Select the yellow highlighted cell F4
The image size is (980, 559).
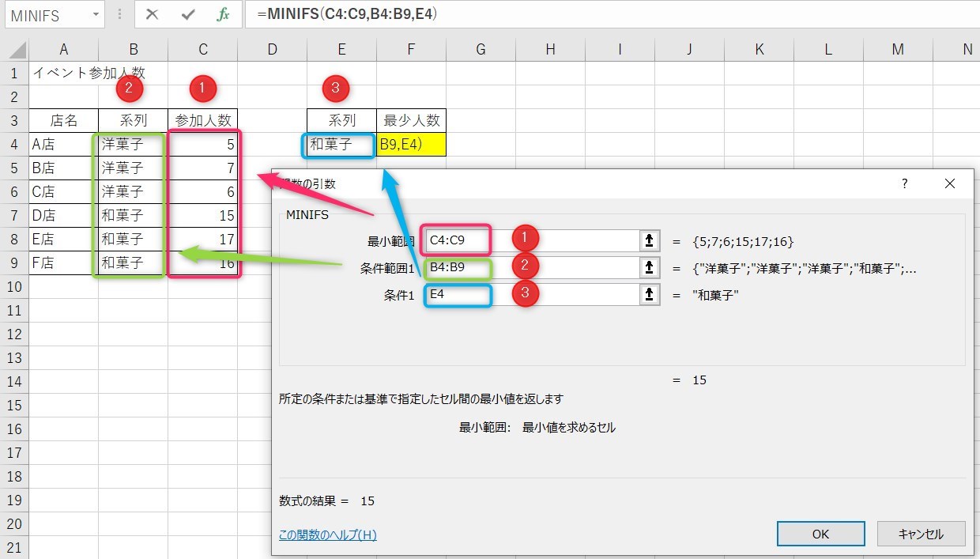(x=411, y=145)
